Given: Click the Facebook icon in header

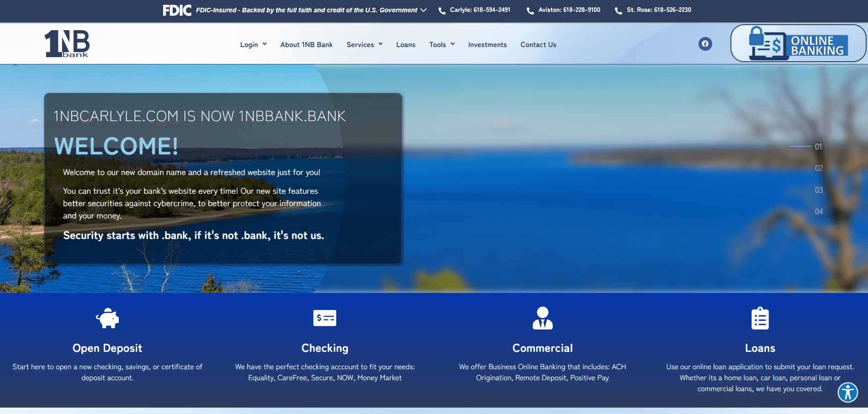Looking at the screenshot, I should point(705,44).
